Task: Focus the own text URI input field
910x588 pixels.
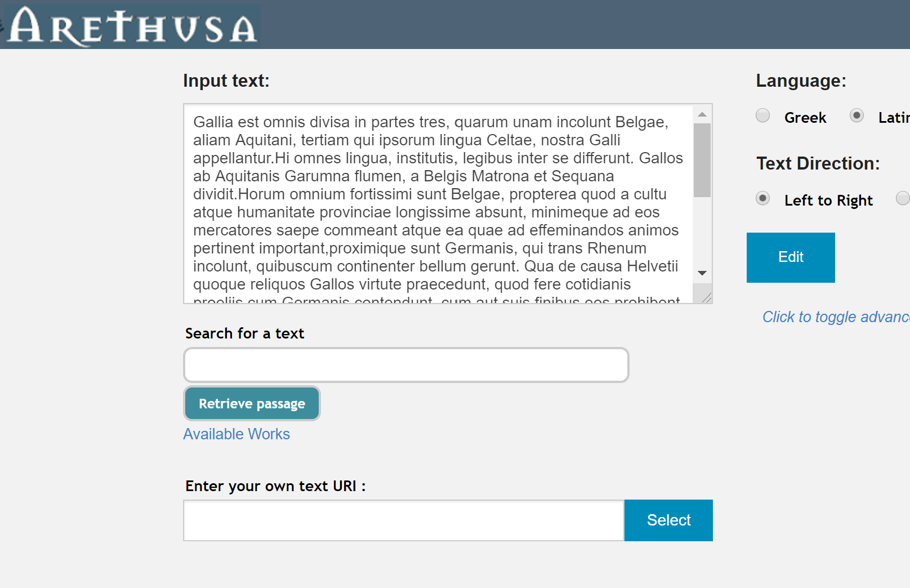Action: pyautogui.click(x=404, y=520)
